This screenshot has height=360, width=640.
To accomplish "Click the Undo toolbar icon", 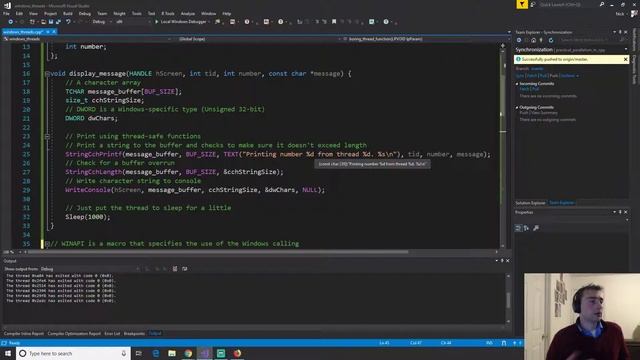I will [x=68, y=22].
